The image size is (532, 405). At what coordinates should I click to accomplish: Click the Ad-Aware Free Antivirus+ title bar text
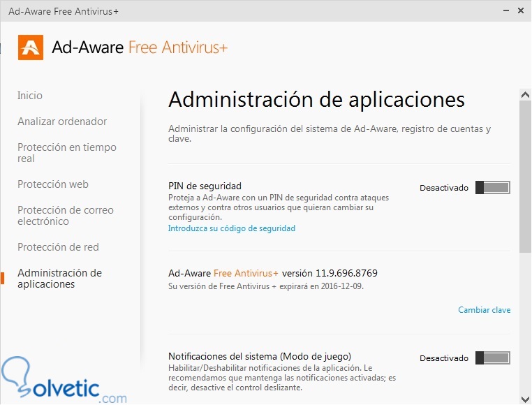(64, 11)
